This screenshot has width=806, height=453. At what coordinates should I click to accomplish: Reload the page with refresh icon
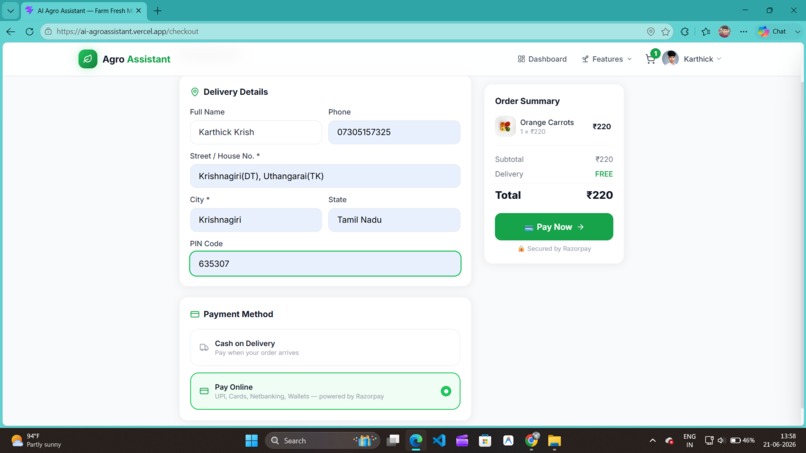29,31
